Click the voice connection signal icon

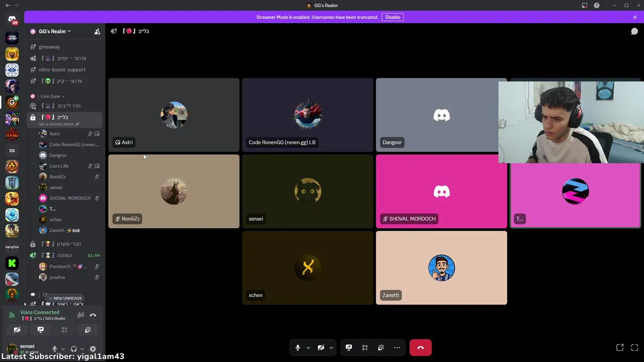coord(12,315)
